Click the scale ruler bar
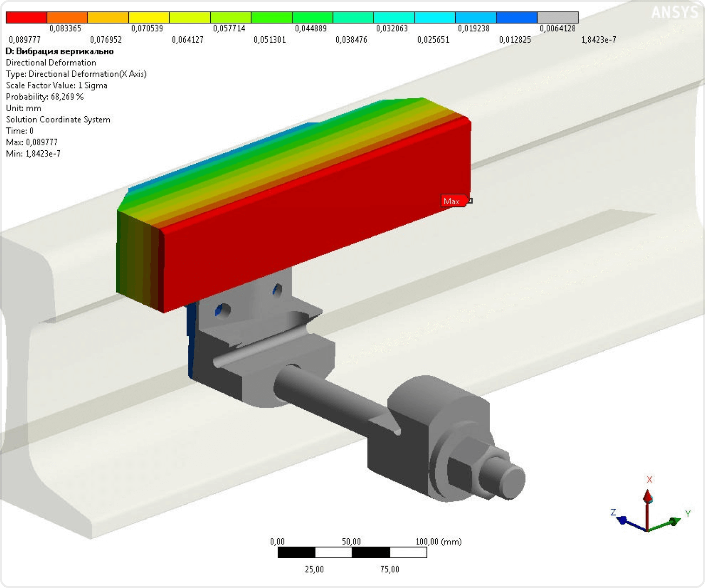The image size is (705, 588). click(x=352, y=552)
